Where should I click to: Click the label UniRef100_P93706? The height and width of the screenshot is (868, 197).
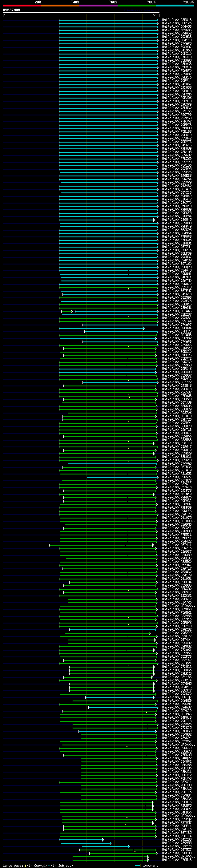pos(177,413)
